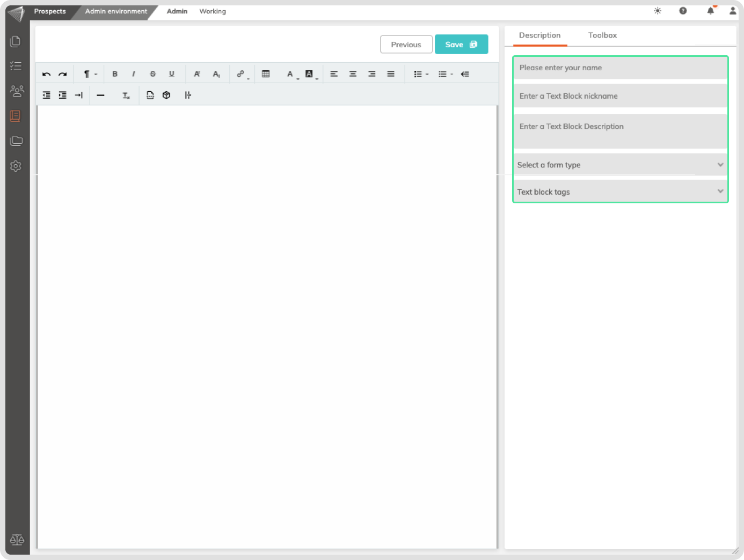Screen dimensions: 744x560
Task: Click the Text Block nickname input field
Action: tap(620, 96)
